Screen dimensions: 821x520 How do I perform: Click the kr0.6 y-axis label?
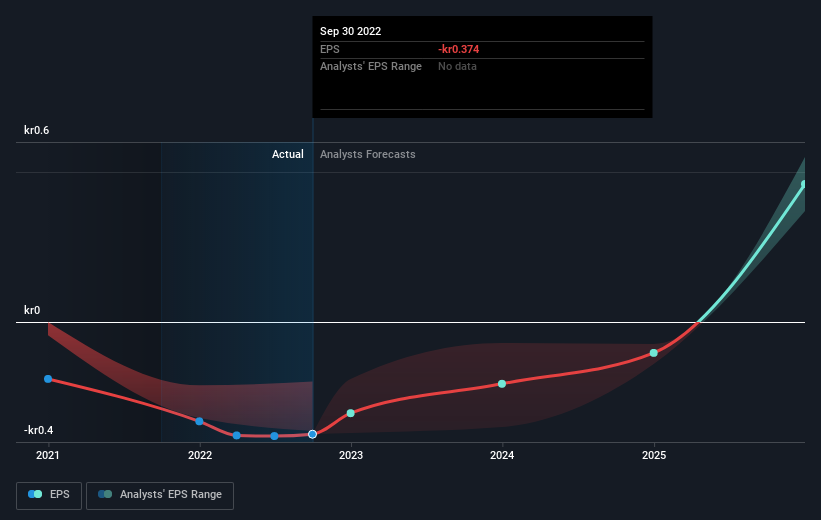click(37, 130)
